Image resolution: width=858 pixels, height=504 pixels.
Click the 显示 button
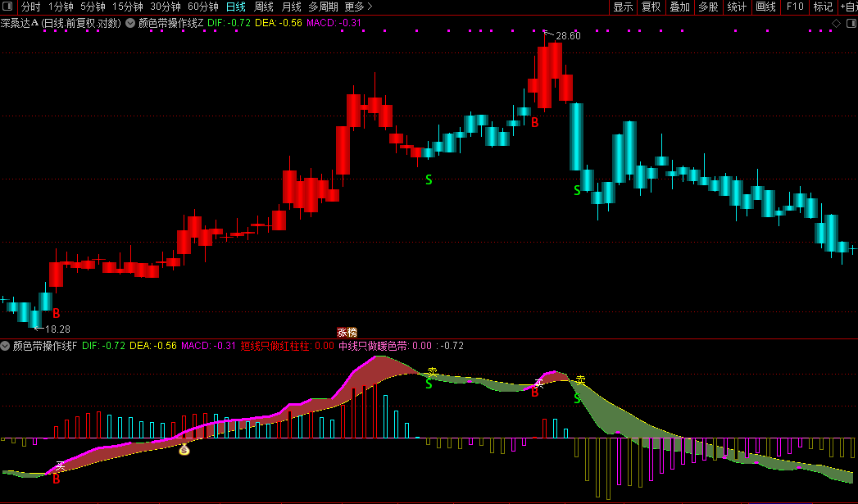(x=624, y=7)
